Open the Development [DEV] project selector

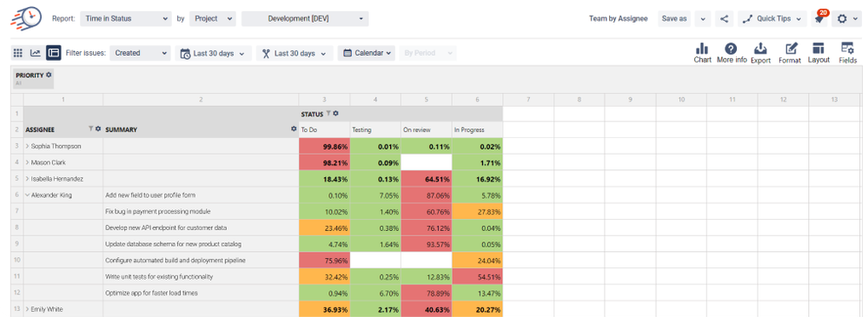coord(305,18)
